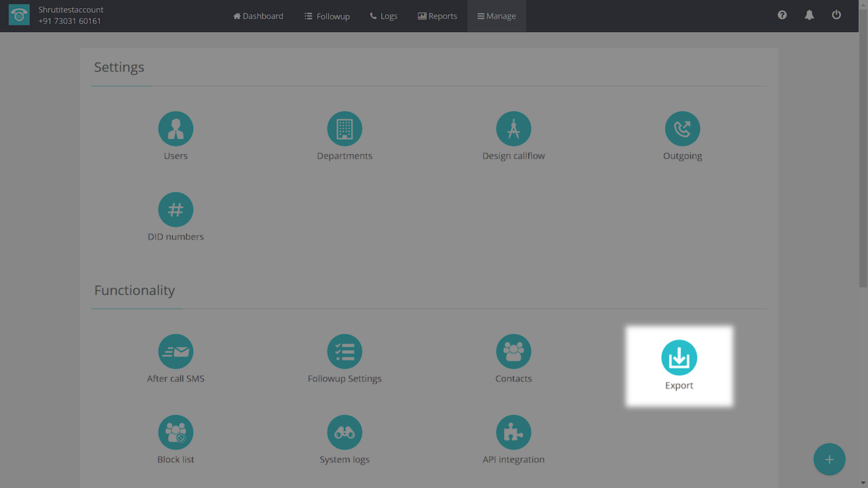The image size is (868, 488).
Task: Click the power logout icon
Action: 836,15
